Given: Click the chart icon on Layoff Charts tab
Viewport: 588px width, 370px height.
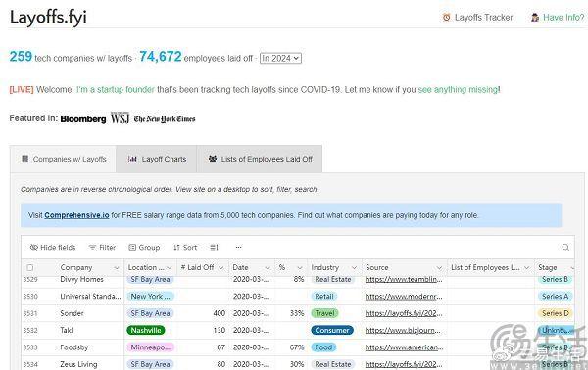Looking at the screenshot, I should [x=132, y=159].
